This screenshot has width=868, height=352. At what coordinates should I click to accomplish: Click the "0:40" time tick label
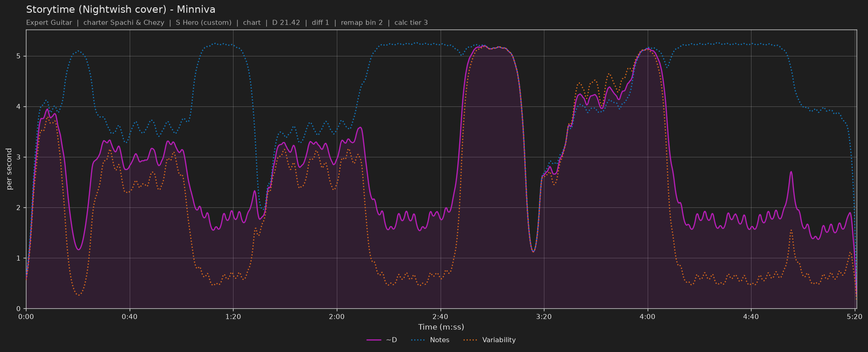[130, 317]
